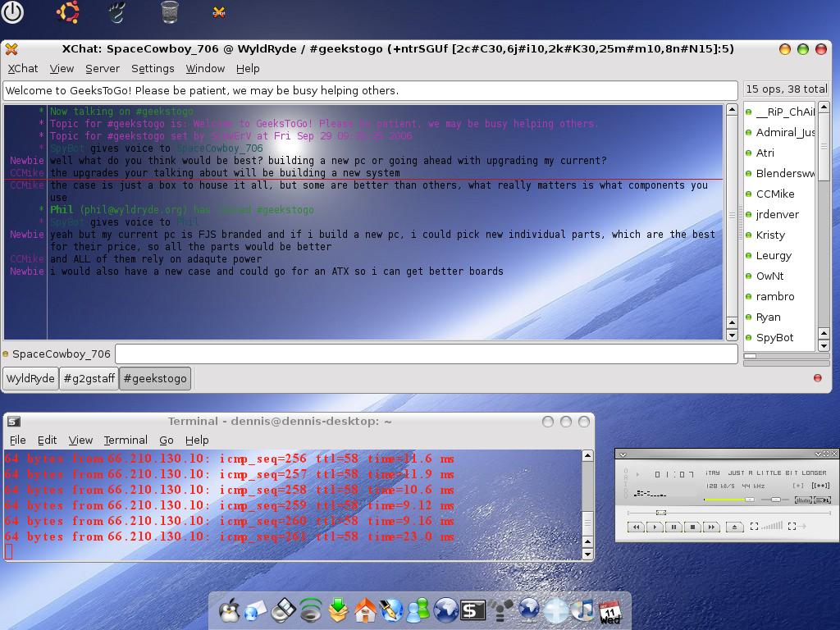Open the media player equalizer button
840x630 pixels.
pyautogui.click(x=804, y=500)
